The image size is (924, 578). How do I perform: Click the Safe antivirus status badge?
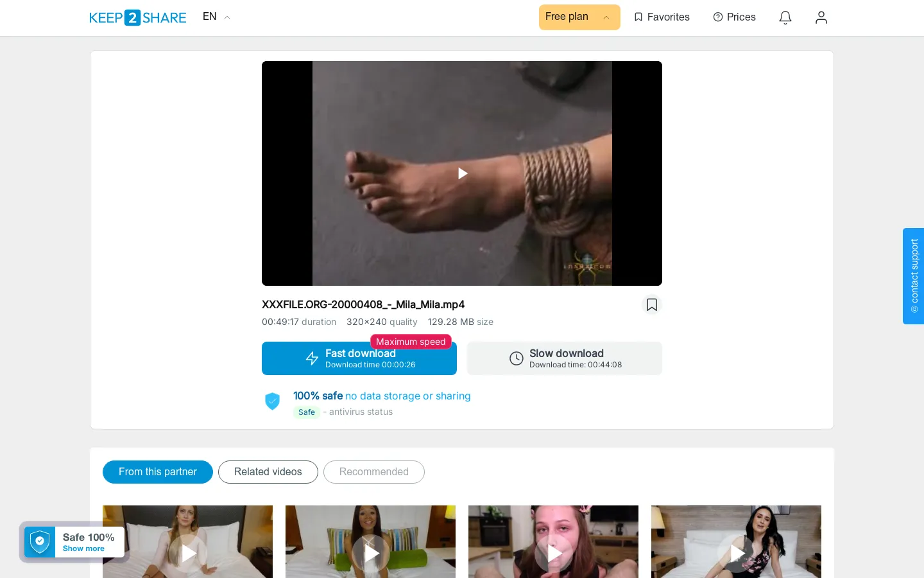tap(307, 412)
